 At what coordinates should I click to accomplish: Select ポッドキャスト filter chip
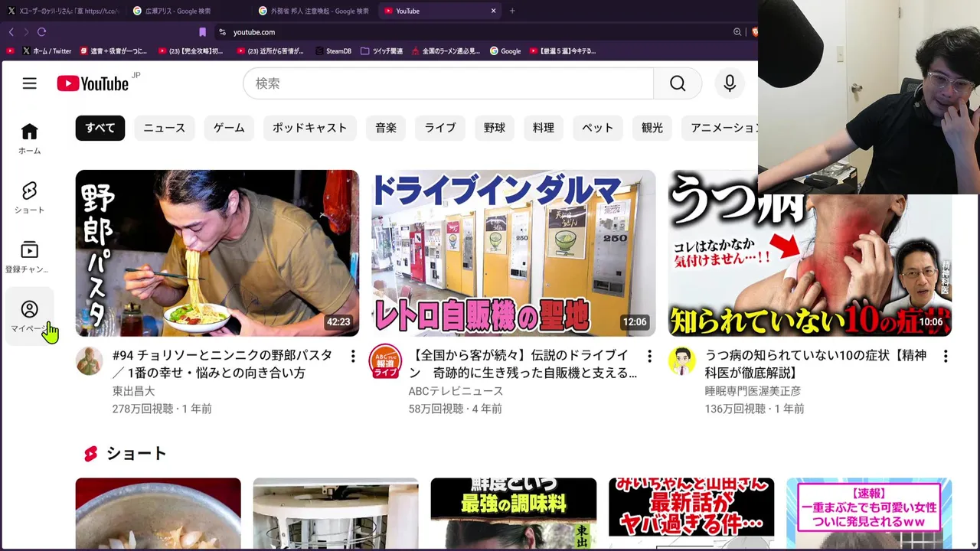tap(310, 128)
